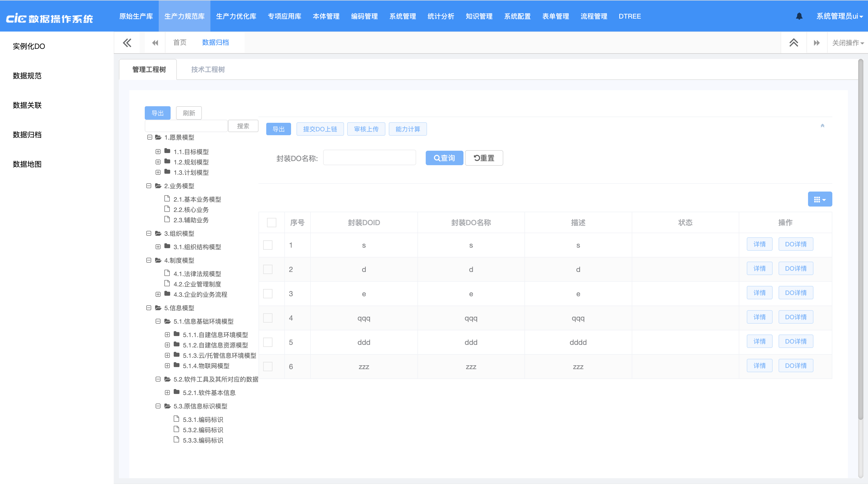Viewport: 868px width, 502px height.
Task: Toggle the select-all checkbox in table header
Action: click(271, 223)
